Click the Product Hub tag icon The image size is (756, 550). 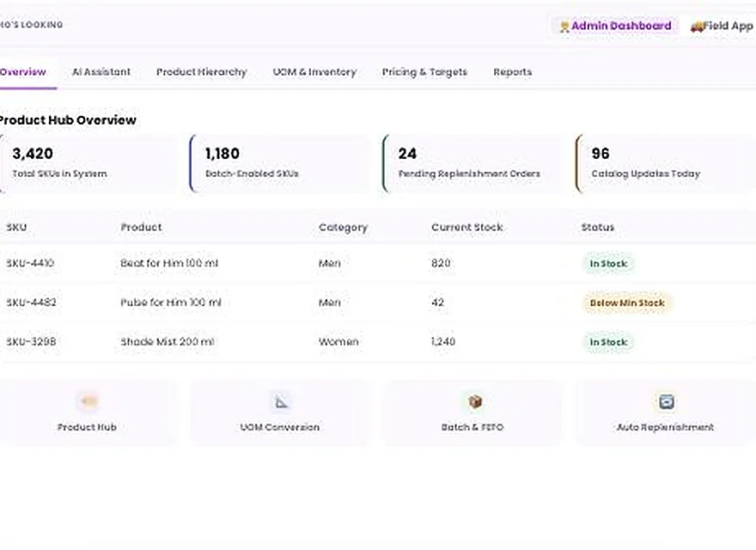pos(88,401)
